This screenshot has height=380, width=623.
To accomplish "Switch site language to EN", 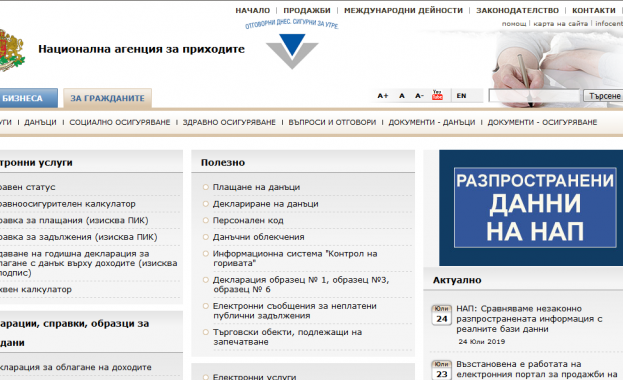I will coord(461,96).
